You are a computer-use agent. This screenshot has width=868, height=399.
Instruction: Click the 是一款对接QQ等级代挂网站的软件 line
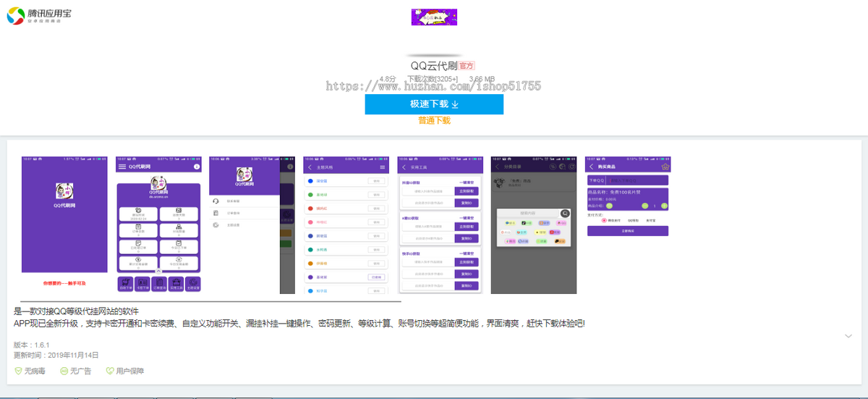(76, 311)
